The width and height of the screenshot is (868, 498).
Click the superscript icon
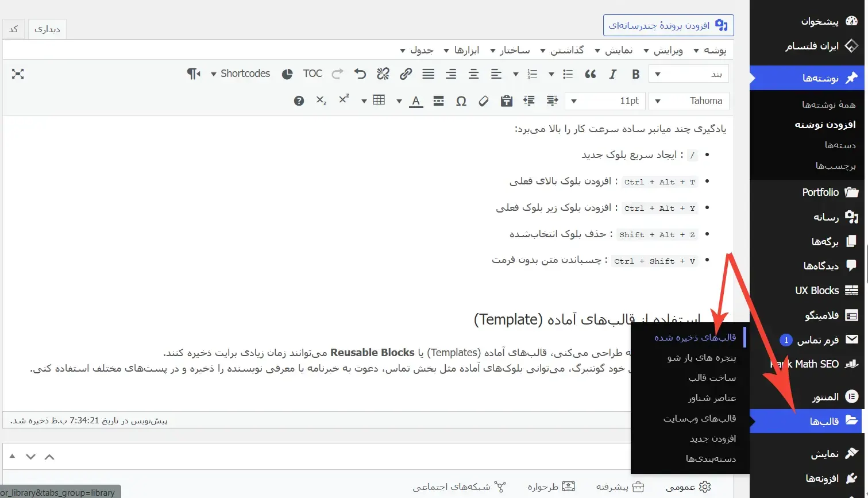coord(344,100)
